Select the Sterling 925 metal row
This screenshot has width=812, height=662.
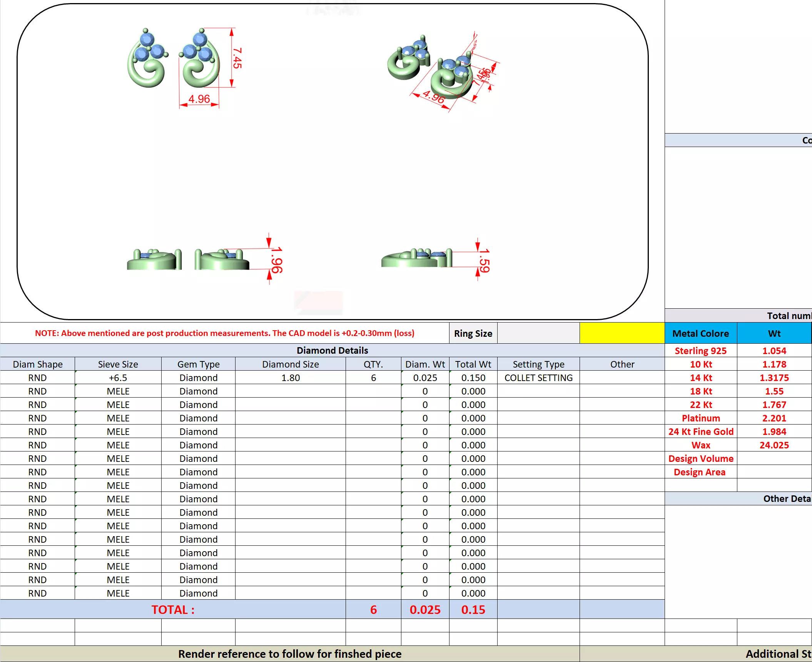click(x=700, y=351)
